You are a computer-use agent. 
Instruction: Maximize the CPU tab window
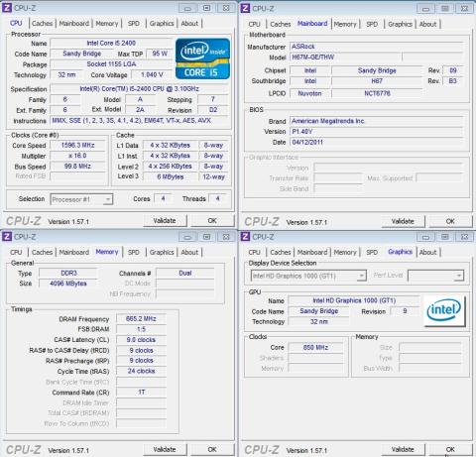(x=206, y=8)
